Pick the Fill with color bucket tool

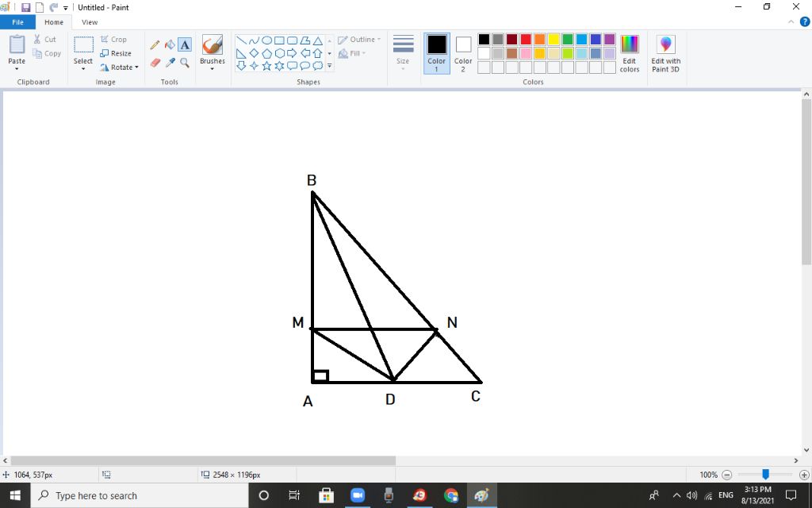(169, 45)
